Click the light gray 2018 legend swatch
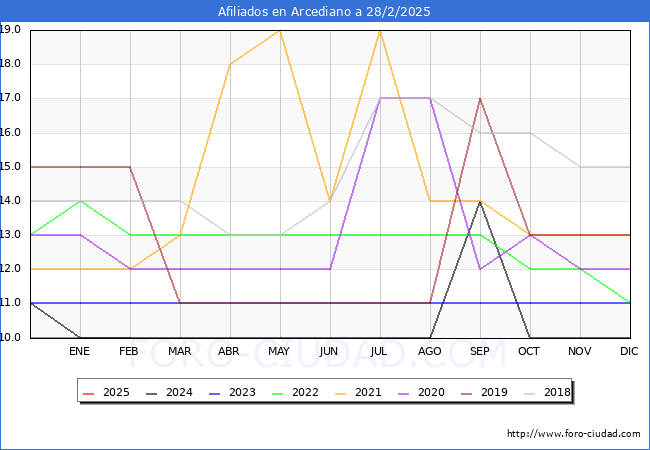The width and height of the screenshot is (650, 450). tap(530, 392)
